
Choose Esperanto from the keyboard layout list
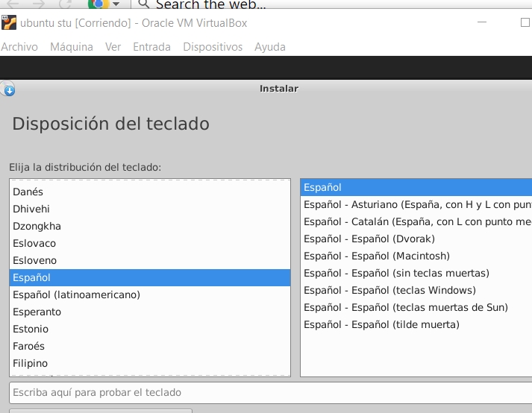[37, 312]
